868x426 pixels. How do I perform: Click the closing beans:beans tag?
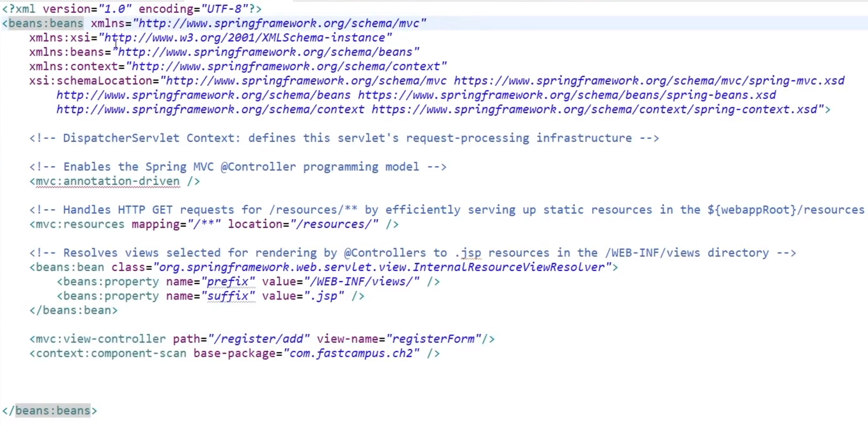click(x=53, y=410)
